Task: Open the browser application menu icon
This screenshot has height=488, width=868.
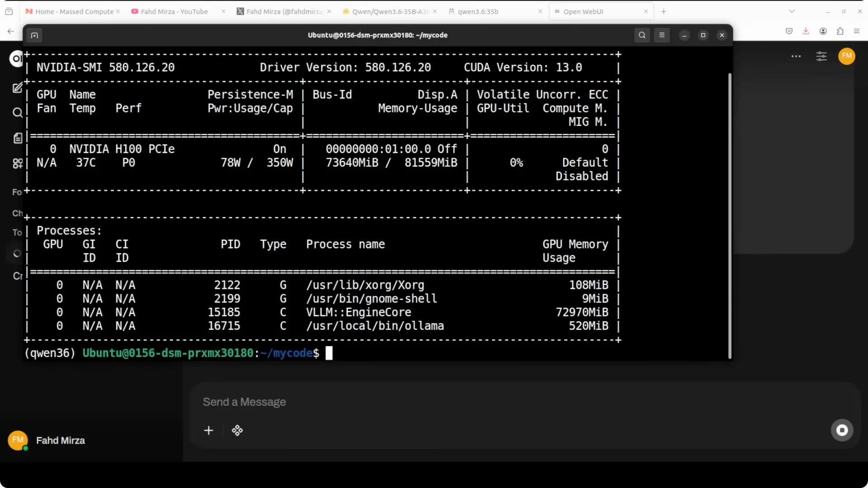Action: click(x=857, y=31)
